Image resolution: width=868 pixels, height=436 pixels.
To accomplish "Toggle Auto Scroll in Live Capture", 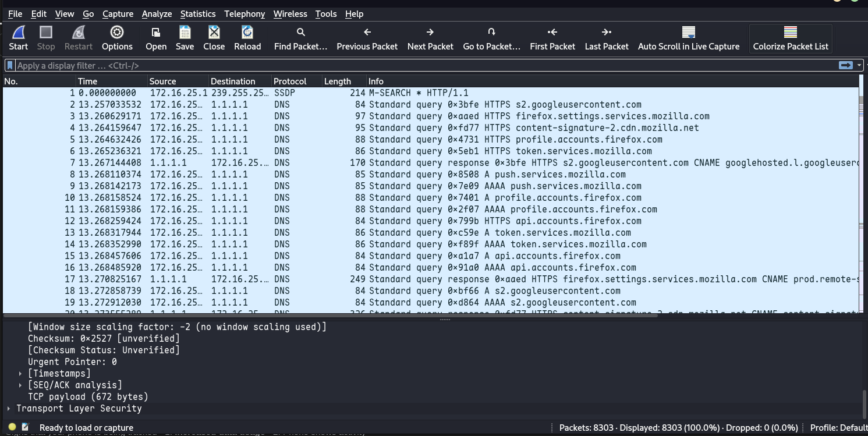I will coord(689,38).
